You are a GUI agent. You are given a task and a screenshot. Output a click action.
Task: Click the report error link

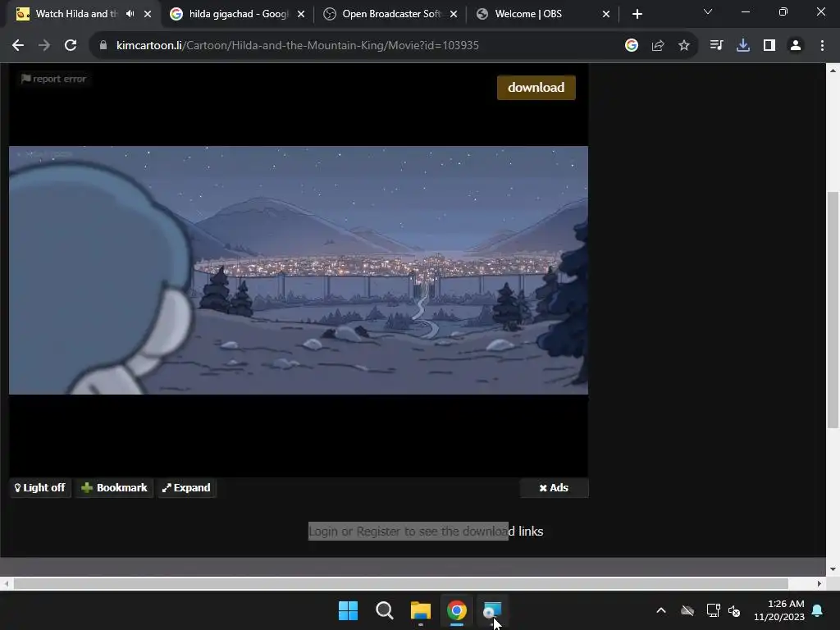tap(53, 79)
